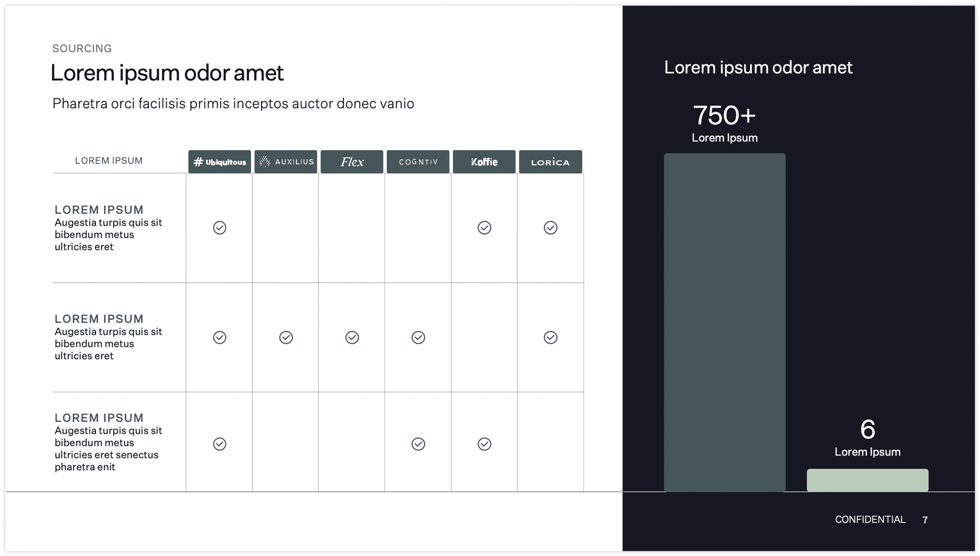980x556 pixels.
Task: Click the row description ending senectus pharetra enit
Action: coord(108,448)
